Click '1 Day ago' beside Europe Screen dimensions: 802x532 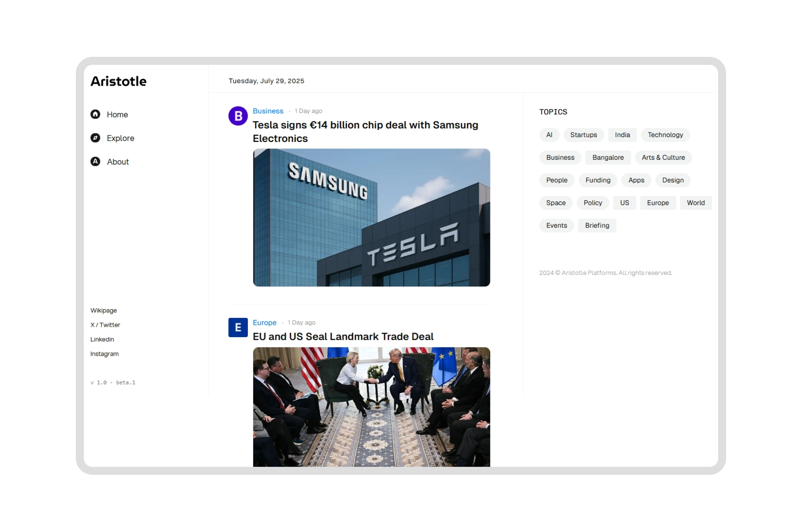pos(302,323)
